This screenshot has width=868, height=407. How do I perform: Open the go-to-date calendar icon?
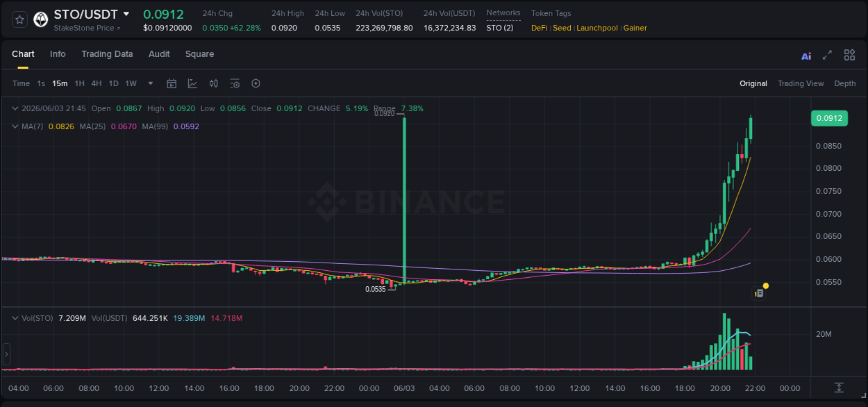point(172,83)
